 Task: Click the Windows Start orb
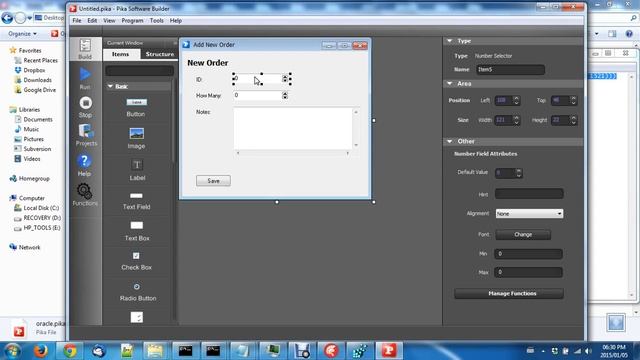[x=12, y=351]
